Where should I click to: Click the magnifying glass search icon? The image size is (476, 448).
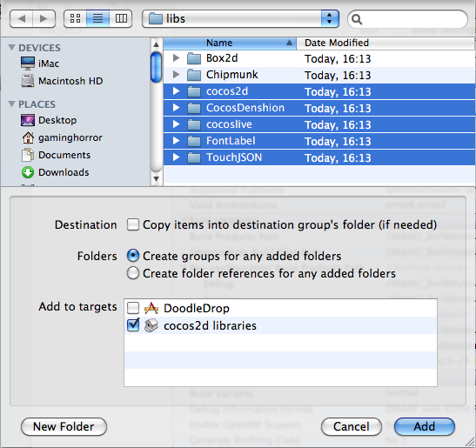(x=357, y=19)
